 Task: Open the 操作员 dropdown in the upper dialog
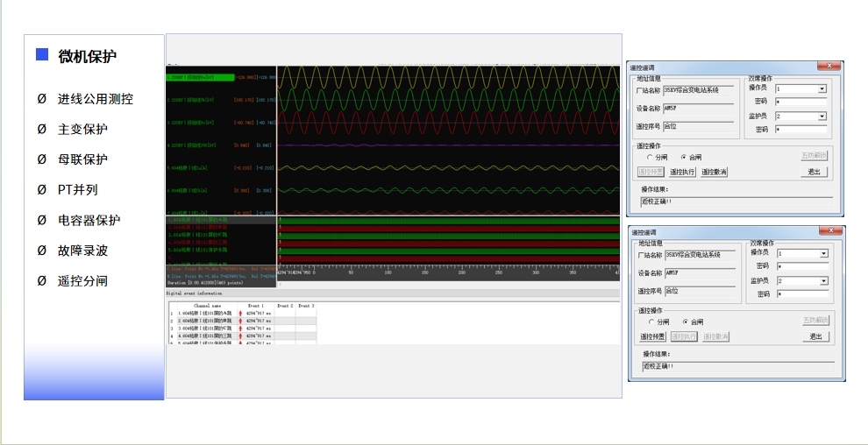point(822,88)
